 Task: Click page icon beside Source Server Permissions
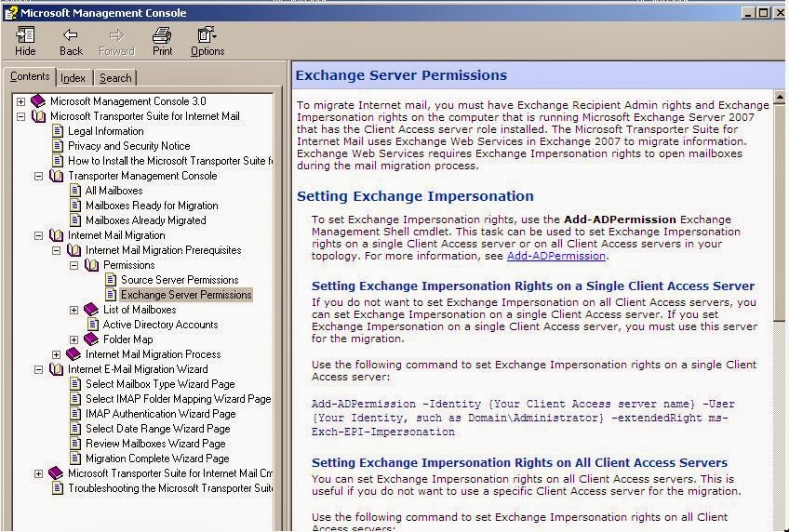point(111,280)
